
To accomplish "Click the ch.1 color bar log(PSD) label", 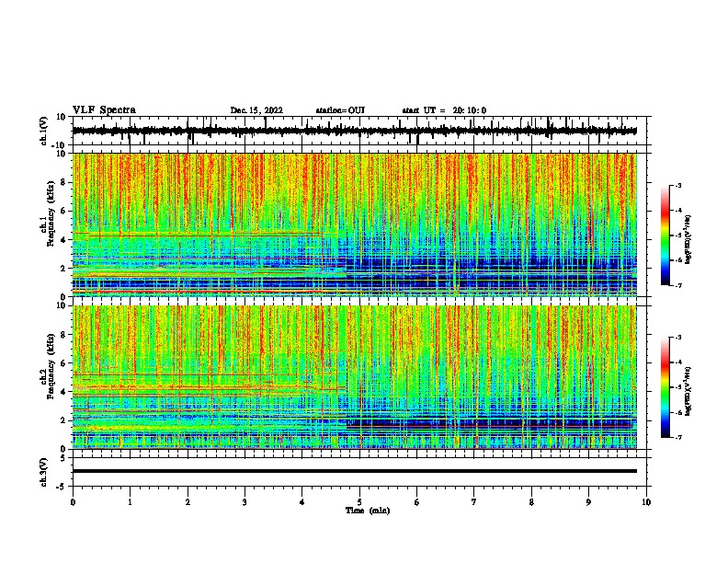I will 688,239.
